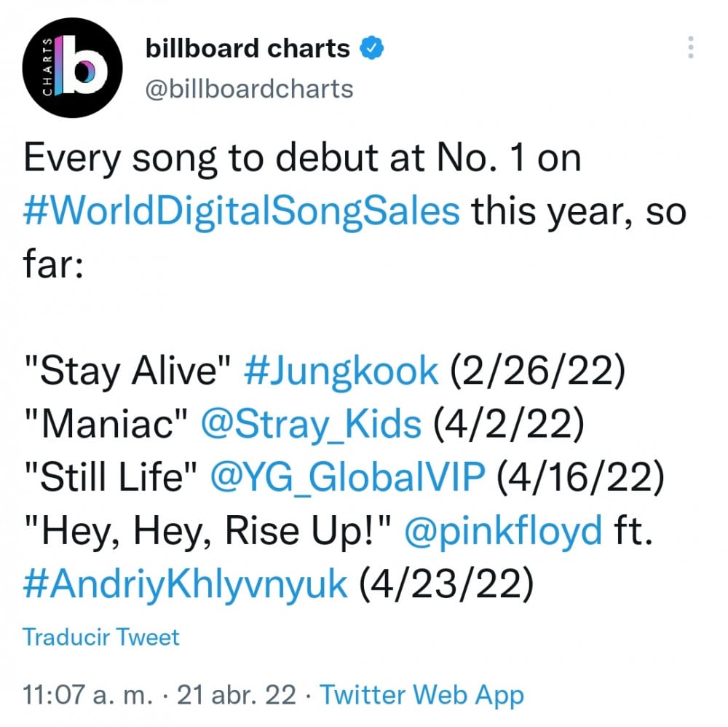Open the three-dot tweet options menu
728x727 pixels.
click(x=690, y=47)
